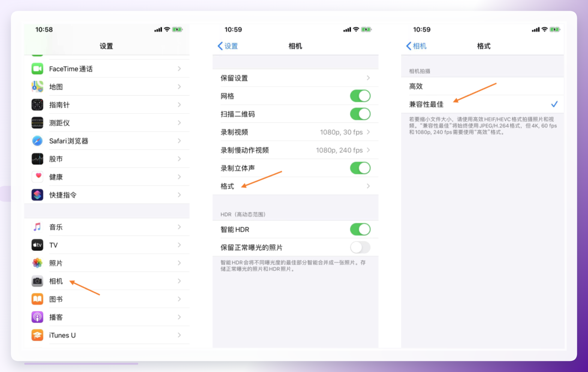
Task: Open 录制慢动作视频 1080p, 240 fps chevron
Action: (x=368, y=150)
